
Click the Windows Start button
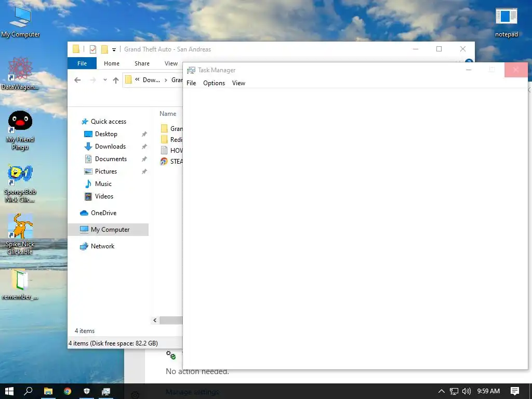pyautogui.click(x=9, y=391)
